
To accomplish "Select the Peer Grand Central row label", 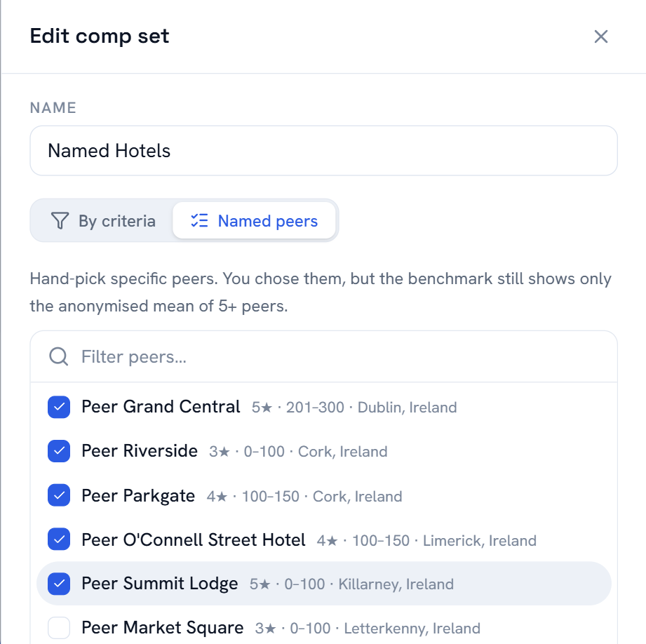I will (x=161, y=407).
